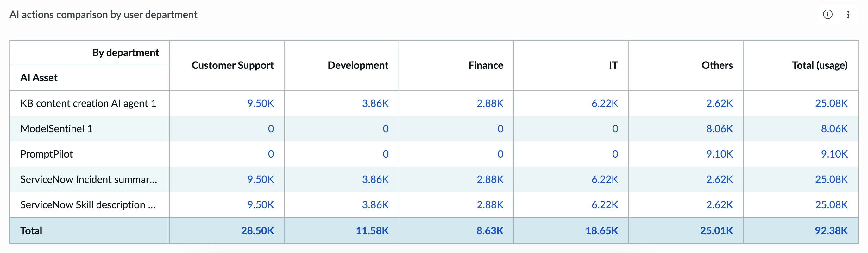Select the PromptPilot row label
Screen dimensions: 868x253
[x=47, y=154]
